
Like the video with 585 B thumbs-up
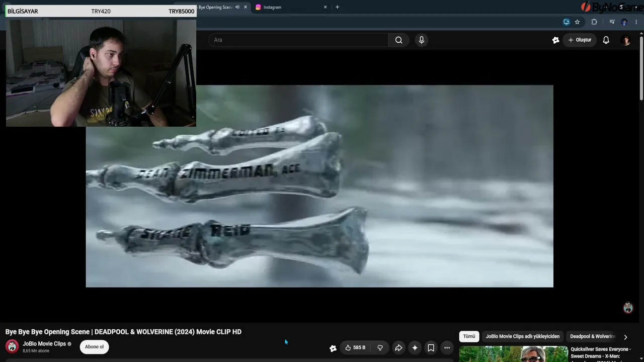pyautogui.click(x=355, y=348)
